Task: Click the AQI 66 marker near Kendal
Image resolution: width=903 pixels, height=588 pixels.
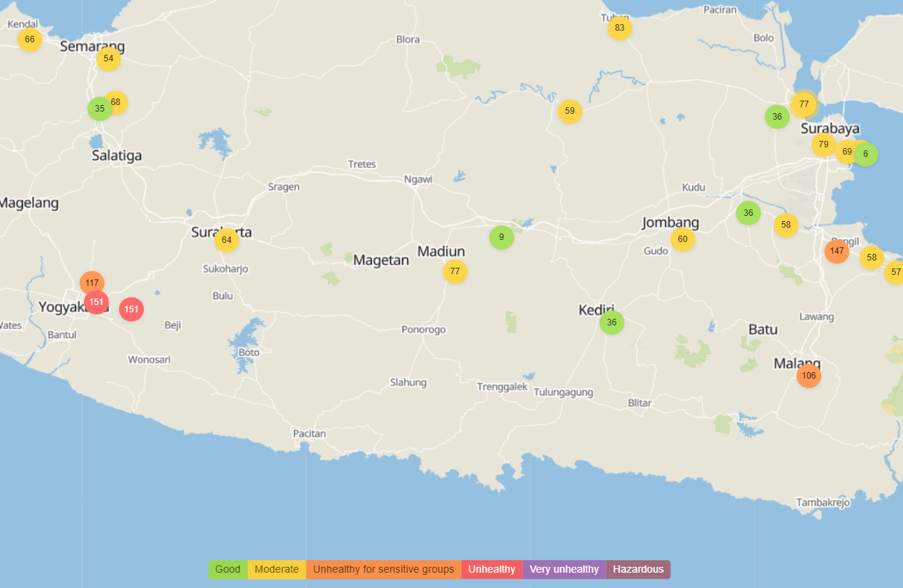Action: 29,39
